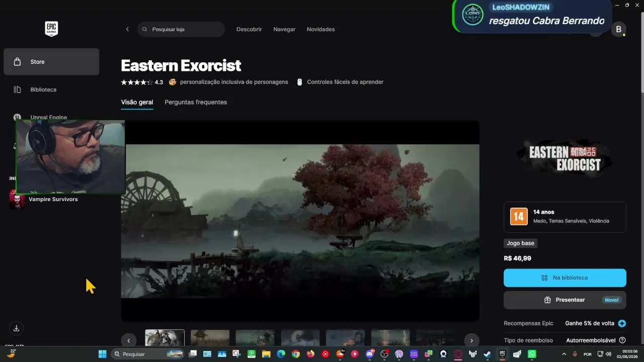
Task: Select the fourth carousel thumbnail
Action: pyautogui.click(x=300, y=338)
